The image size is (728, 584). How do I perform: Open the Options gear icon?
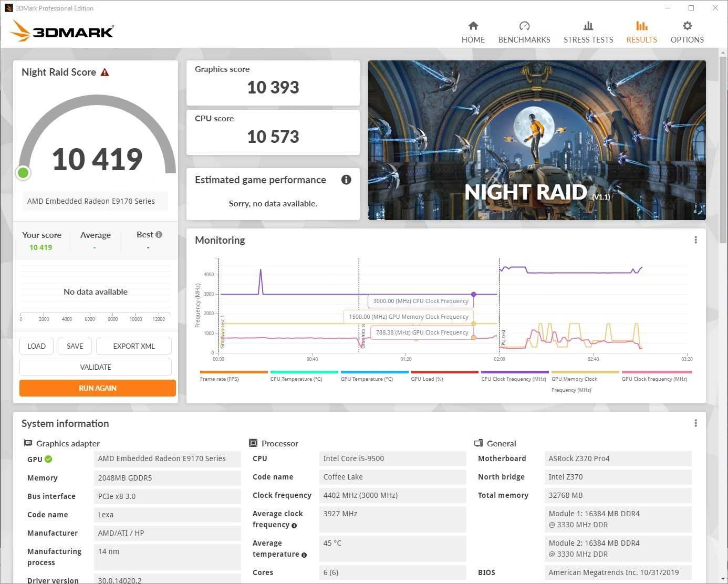(687, 26)
